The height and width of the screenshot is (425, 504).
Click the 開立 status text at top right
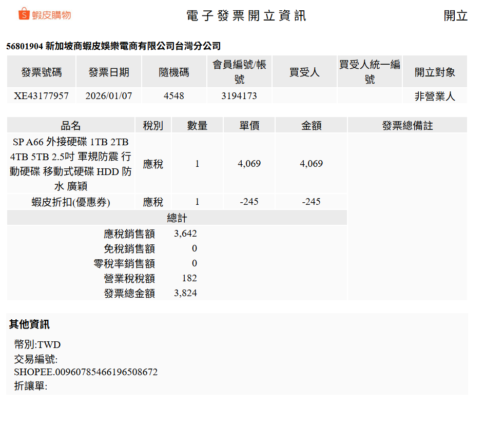point(455,16)
